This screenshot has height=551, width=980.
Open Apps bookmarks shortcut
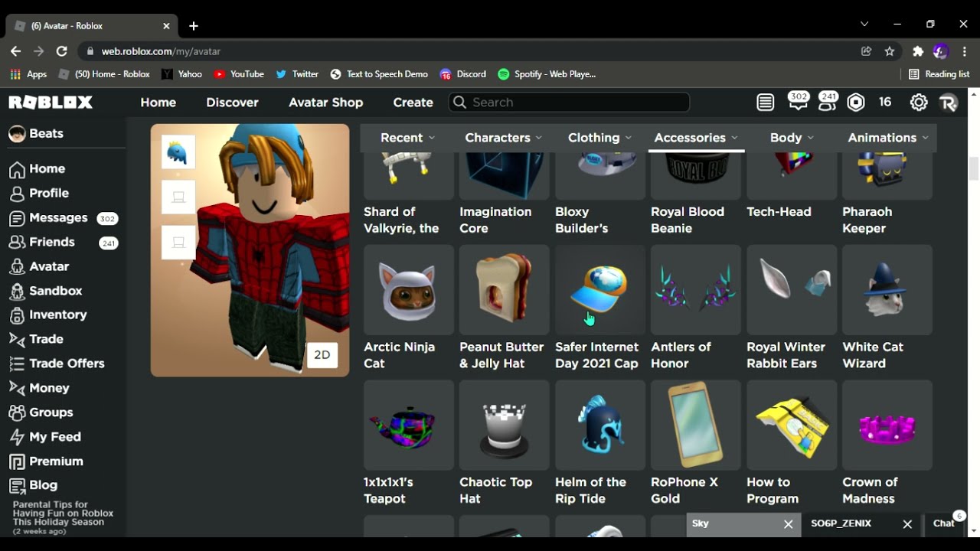coord(28,74)
